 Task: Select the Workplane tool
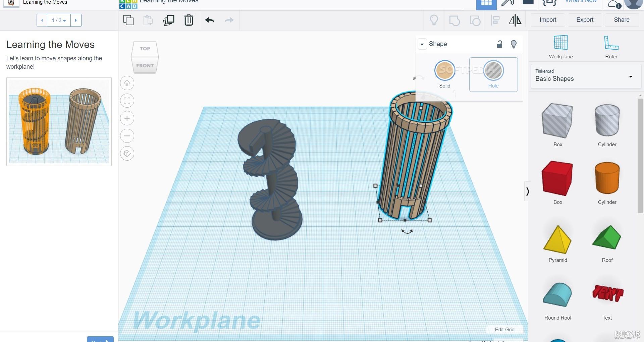pos(561,47)
